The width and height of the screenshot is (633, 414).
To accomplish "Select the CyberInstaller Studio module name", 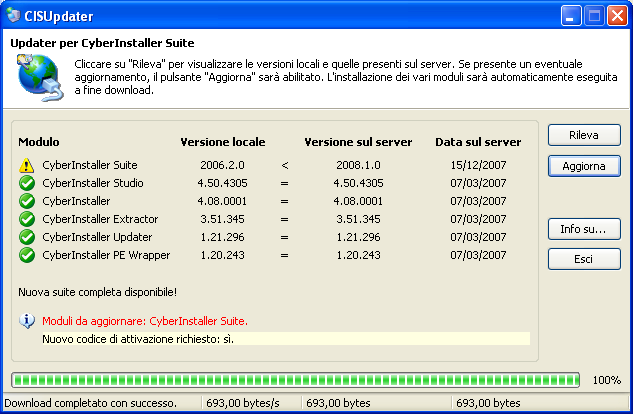I will tap(93, 183).
